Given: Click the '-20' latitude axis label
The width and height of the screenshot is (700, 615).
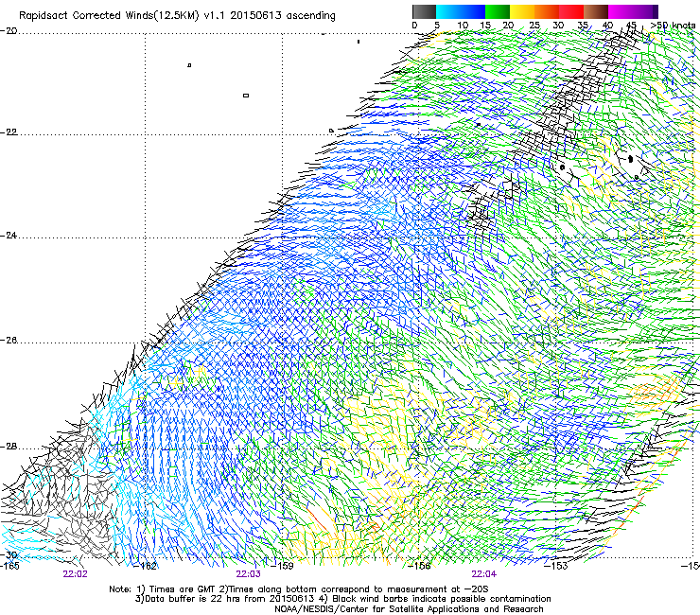Looking at the screenshot, I should click(x=9, y=31).
